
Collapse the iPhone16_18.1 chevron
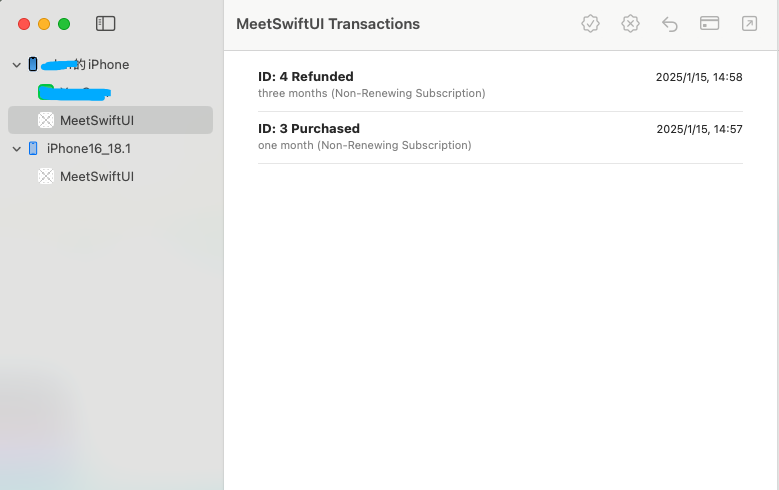(16, 149)
